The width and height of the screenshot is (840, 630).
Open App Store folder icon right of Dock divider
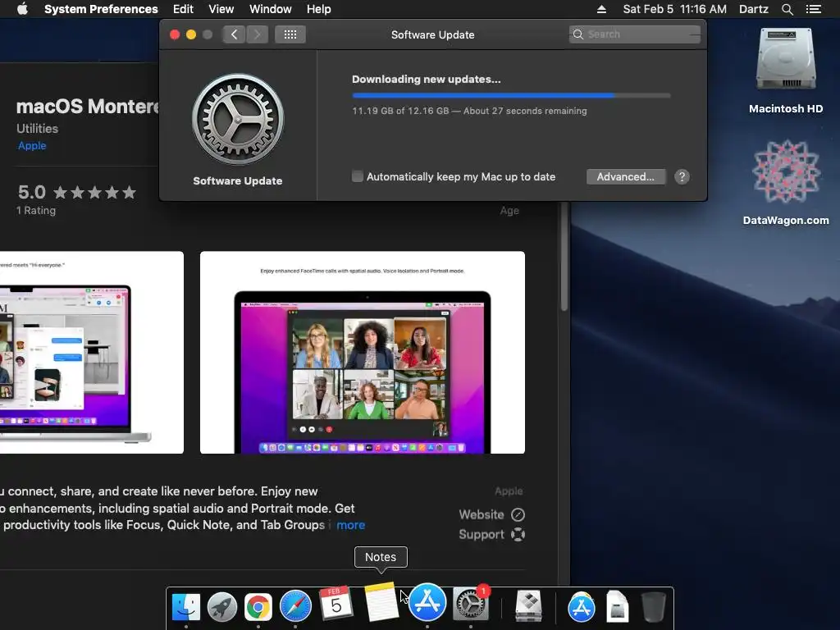point(582,607)
